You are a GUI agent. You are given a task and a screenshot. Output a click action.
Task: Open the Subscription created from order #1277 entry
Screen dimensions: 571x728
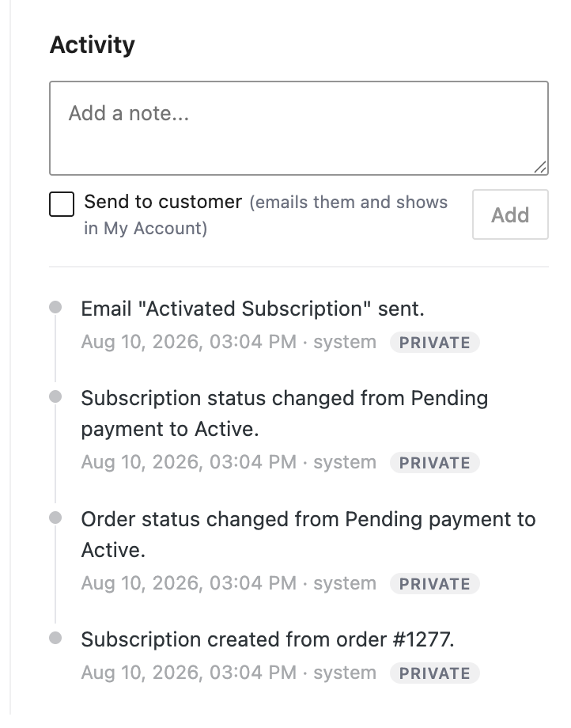(x=267, y=639)
